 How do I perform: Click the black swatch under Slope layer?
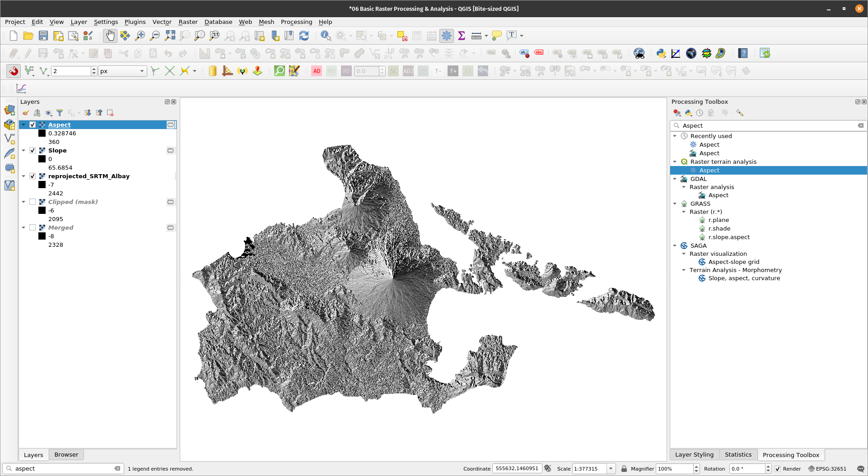tap(42, 159)
